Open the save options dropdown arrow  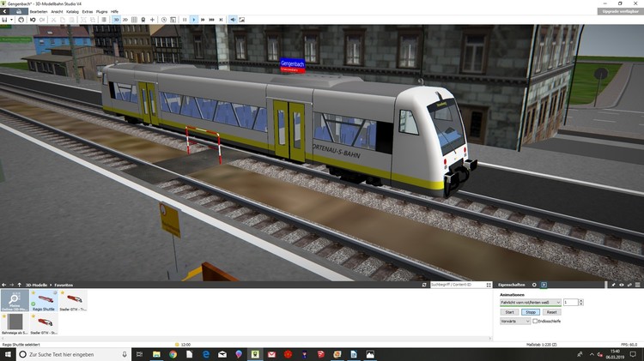(11, 20)
